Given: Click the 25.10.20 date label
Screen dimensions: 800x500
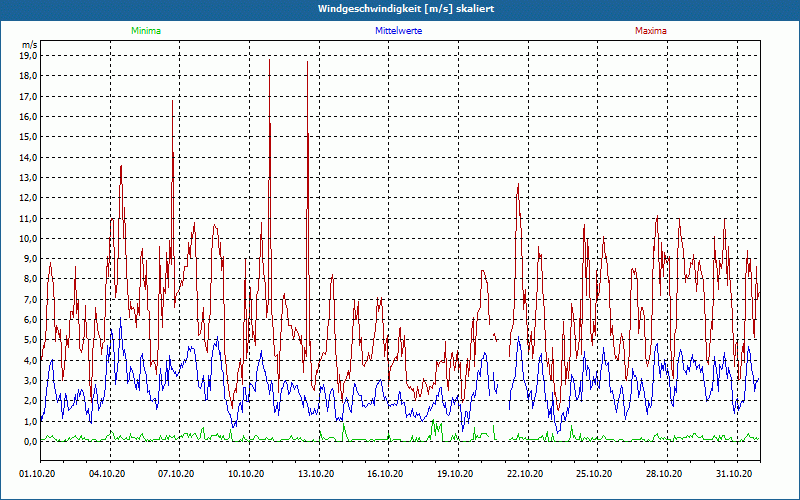Looking at the screenshot, I should tap(594, 474).
